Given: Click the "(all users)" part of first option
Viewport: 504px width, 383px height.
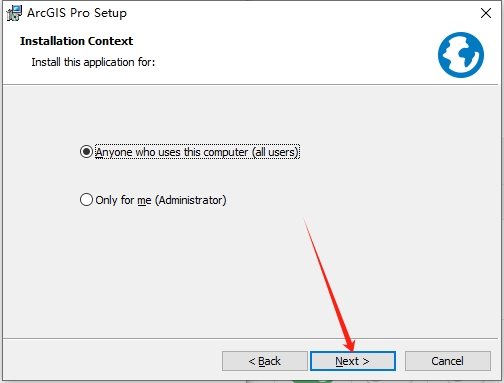Looking at the screenshot, I should point(275,152).
